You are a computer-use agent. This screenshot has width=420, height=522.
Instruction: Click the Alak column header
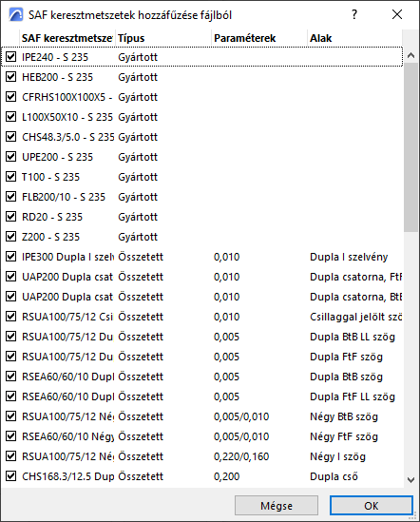[354, 38]
